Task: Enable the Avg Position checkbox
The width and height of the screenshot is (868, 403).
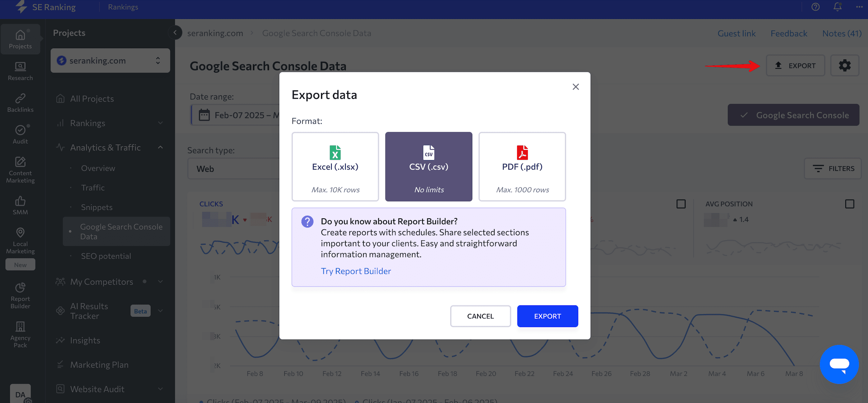Action: [x=850, y=204]
